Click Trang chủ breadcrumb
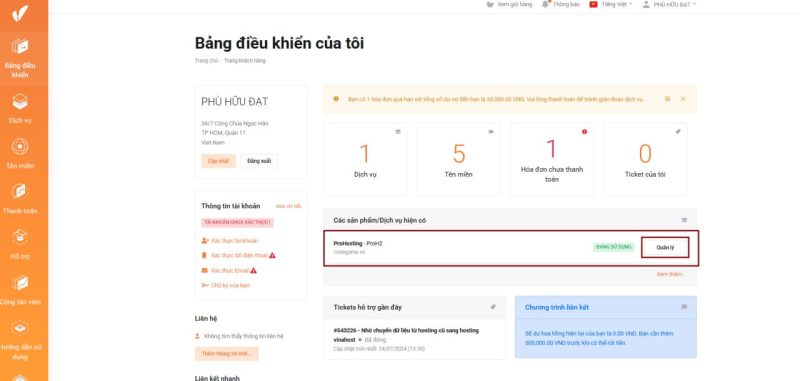800x381 pixels. point(206,60)
